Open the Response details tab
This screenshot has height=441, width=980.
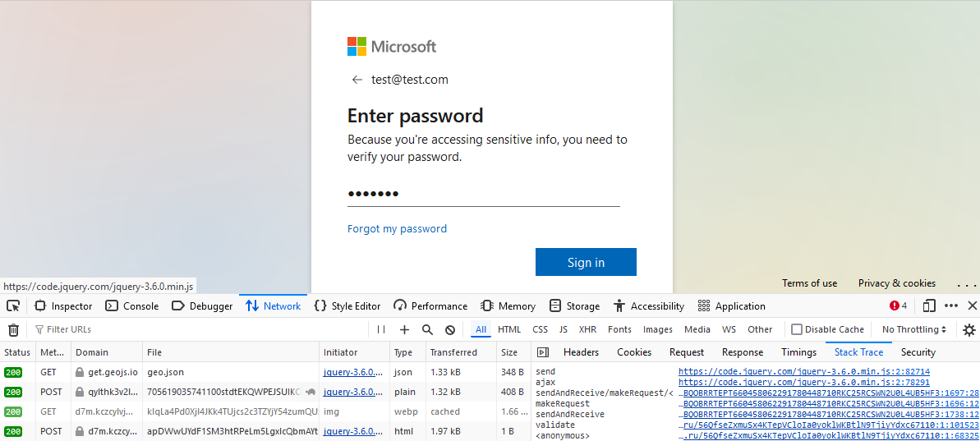click(743, 352)
